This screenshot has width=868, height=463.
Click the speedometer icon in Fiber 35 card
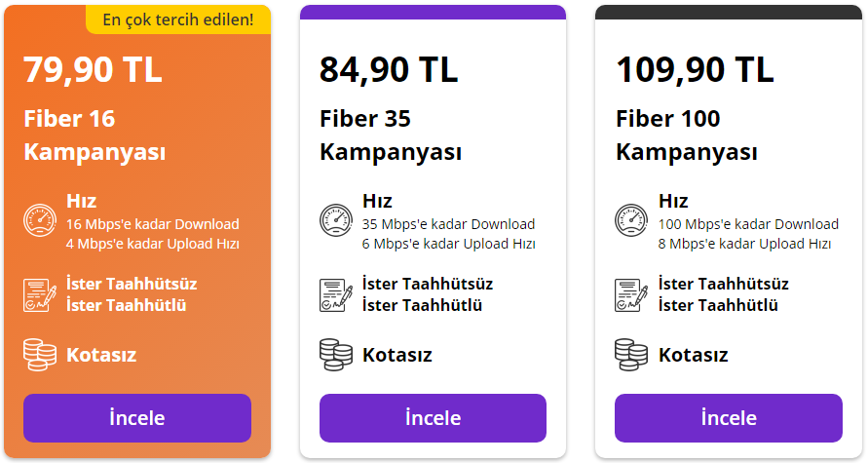[336, 220]
